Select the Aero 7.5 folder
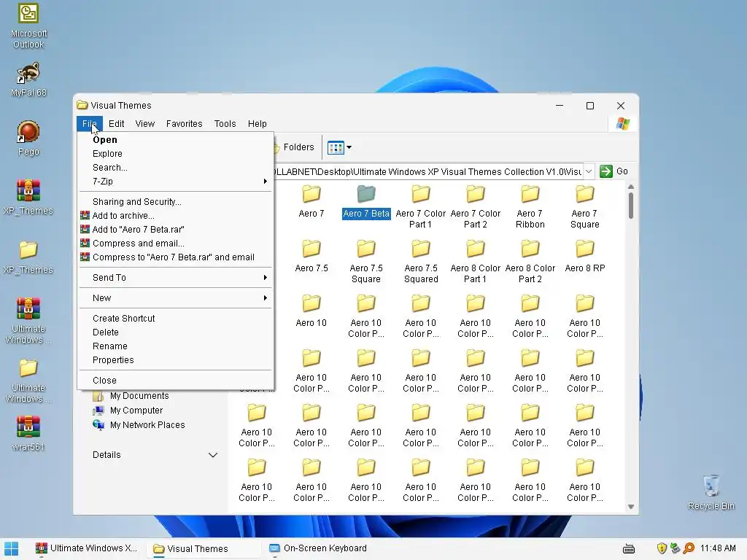The height and width of the screenshot is (560, 747). [311, 256]
